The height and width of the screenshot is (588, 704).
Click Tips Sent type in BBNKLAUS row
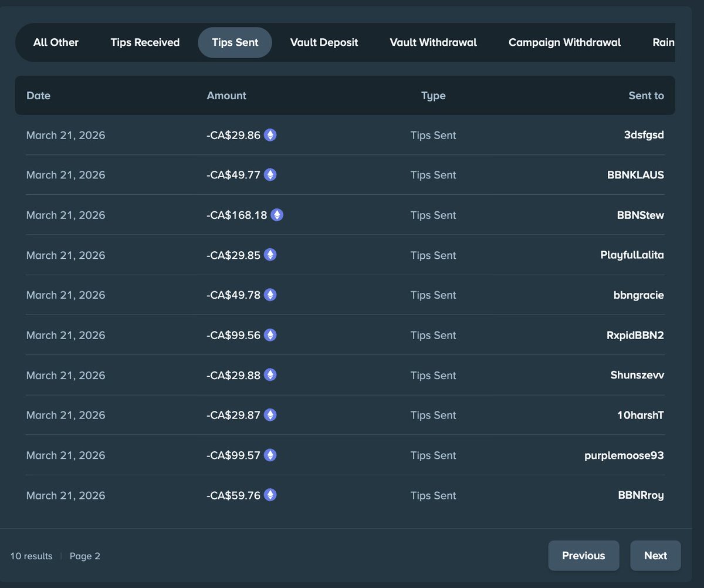tap(433, 175)
